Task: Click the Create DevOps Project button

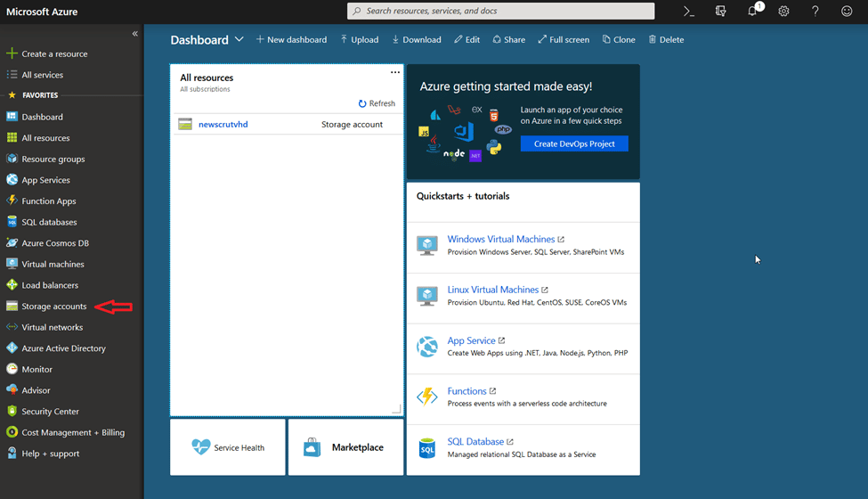Action: tap(574, 143)
